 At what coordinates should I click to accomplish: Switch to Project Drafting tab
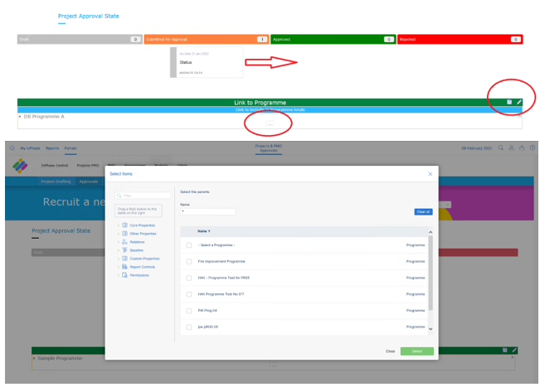(x=56, y=181)
